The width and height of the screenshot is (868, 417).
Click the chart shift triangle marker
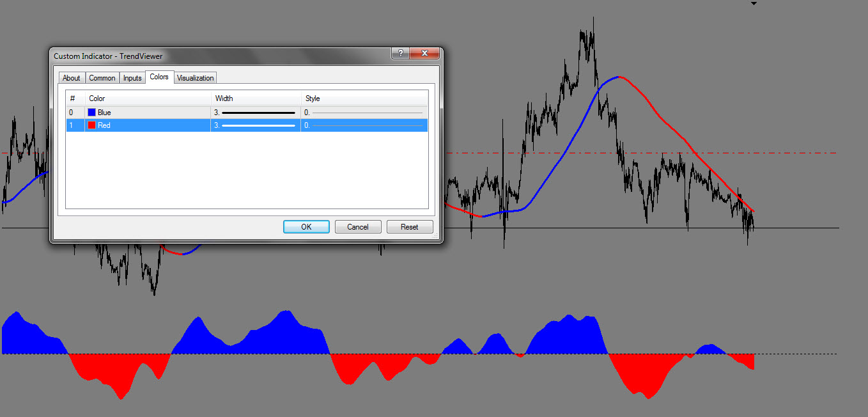754,4
